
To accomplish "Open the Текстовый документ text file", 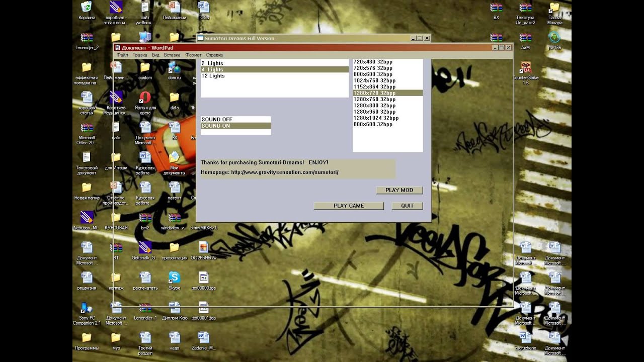I will click(x=87, y=157).
